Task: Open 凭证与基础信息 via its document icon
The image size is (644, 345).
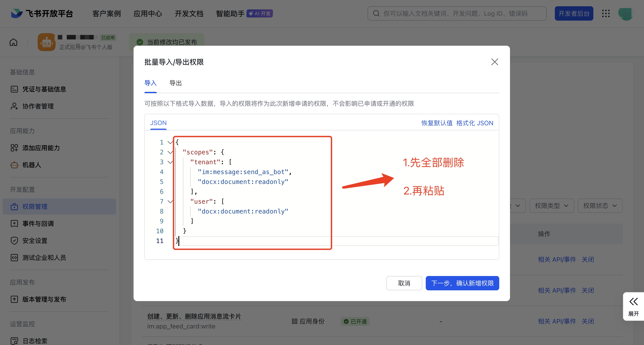Action: (x=14, y=89)
